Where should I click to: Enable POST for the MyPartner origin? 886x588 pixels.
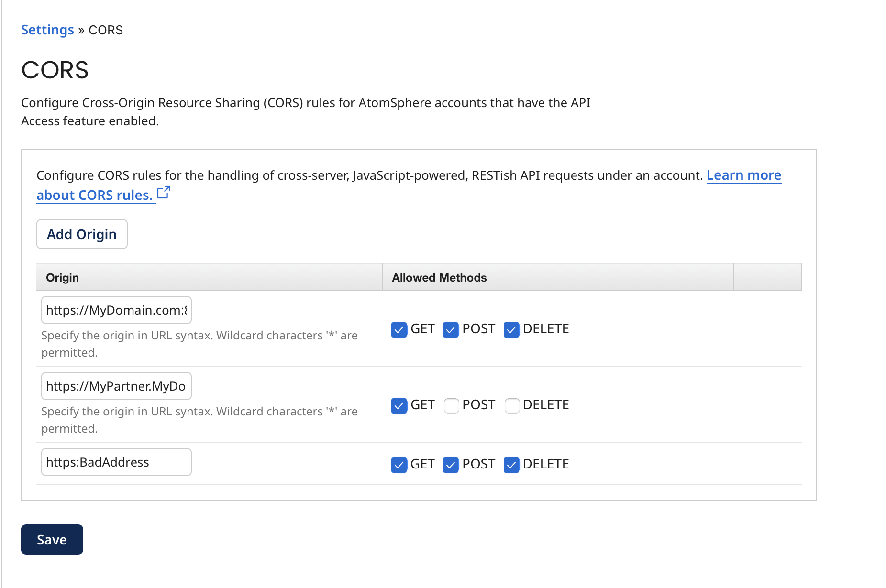[451, 405]
